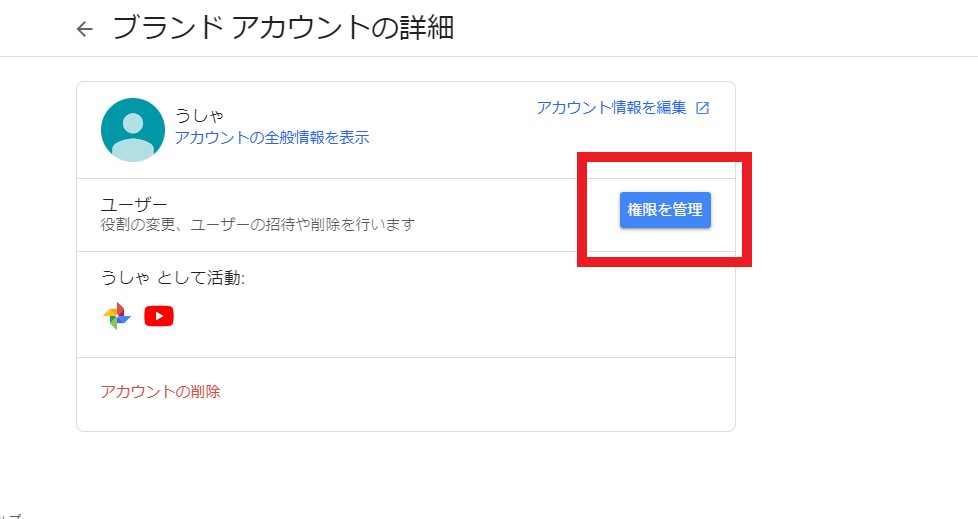Viewport: 978px width, 519px height.
Task: Open the Google Photos pinwheel icon
Action: 117,316
